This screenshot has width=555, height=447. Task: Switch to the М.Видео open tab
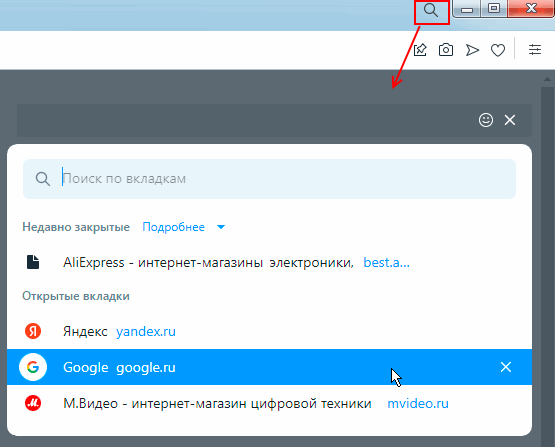coord(269,403)
